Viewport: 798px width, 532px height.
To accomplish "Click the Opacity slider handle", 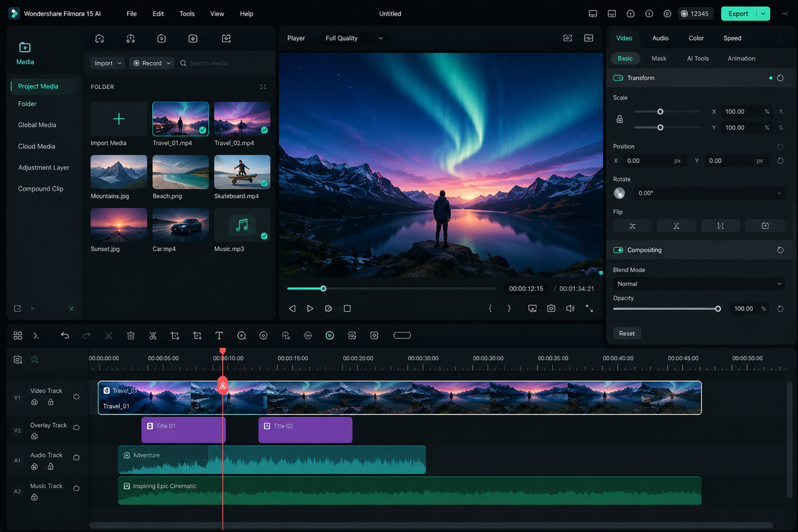I will pos(718,309).
